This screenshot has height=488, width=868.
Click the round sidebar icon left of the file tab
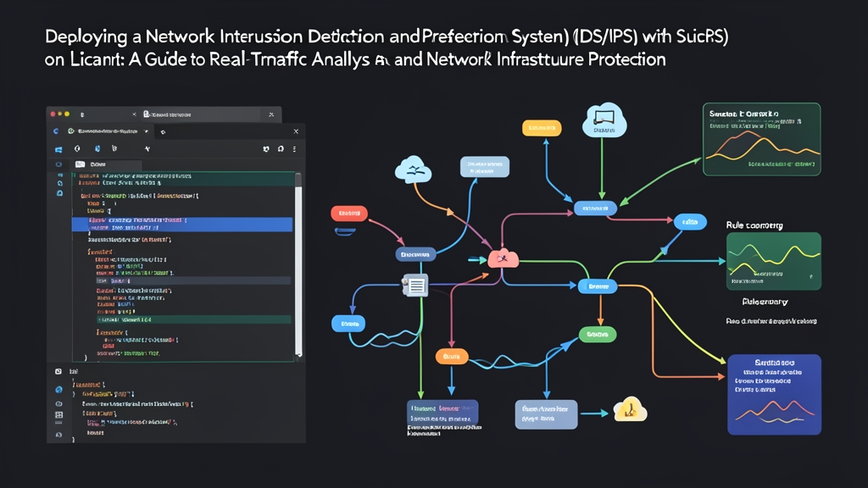pos(58,164)
